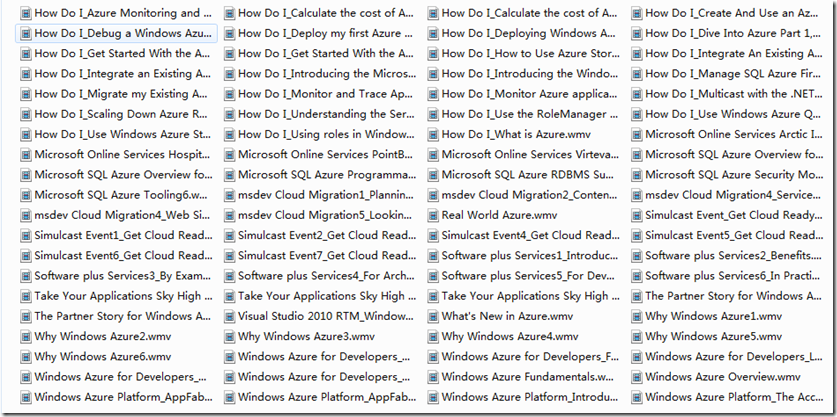This screenshot has height=417, width=837.
Task: Select file name "How Do I_Deploy my first Azure"
Action: [326, 34]
